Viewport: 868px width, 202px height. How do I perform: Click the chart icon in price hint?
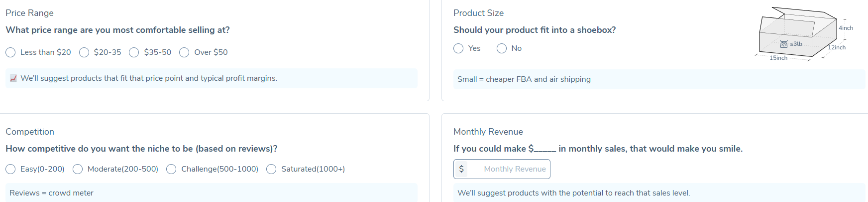coord(13,78)
